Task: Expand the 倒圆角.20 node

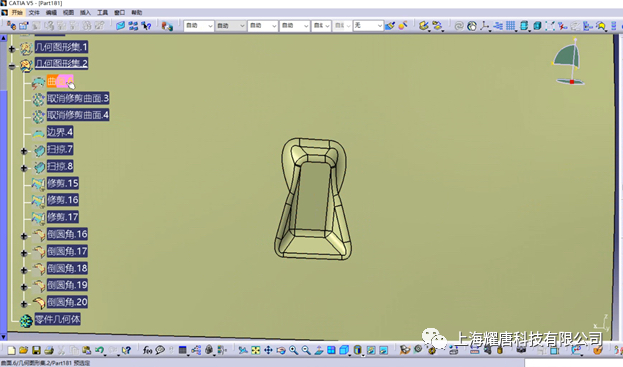Action: pyautogui.click(x=24, y=304)
